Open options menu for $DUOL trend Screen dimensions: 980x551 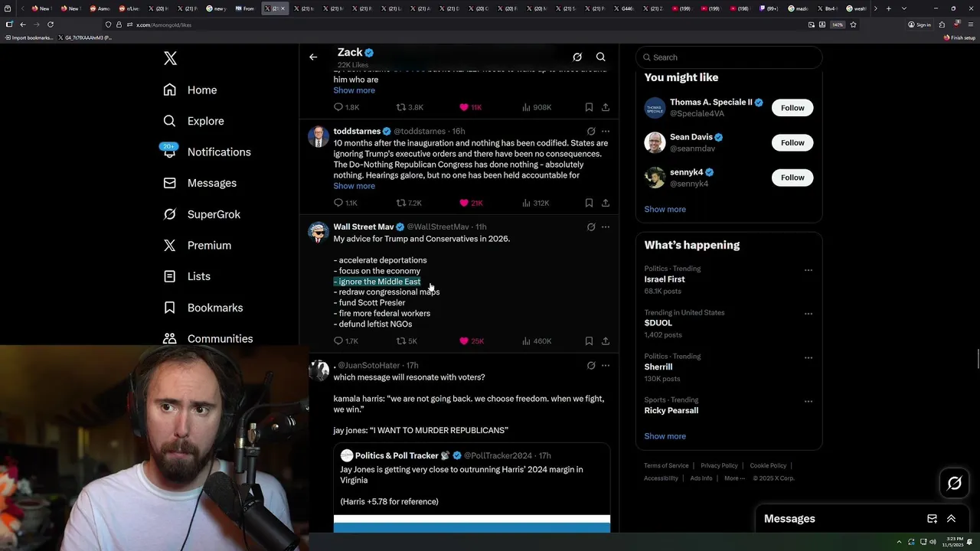click(x=808, y=314)
